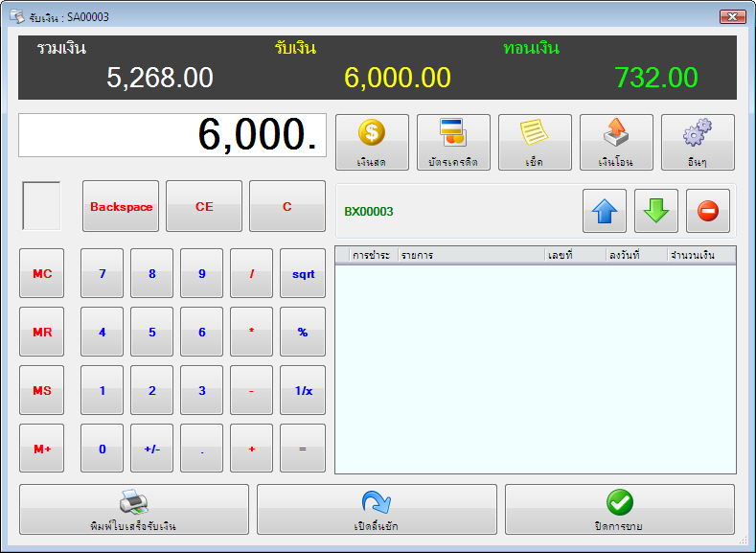Click digit 0 on keypad
The height and width of the screenshot is (553, 756).
tap(103, 449)
